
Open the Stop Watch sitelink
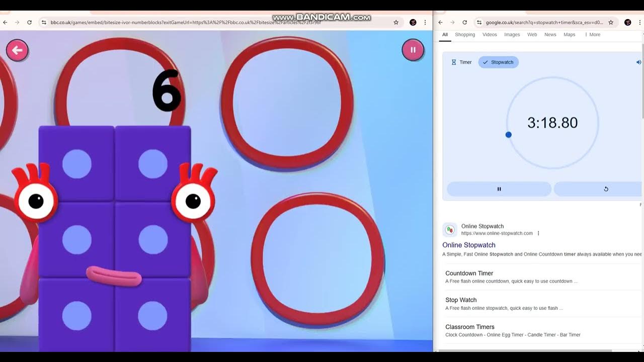[x=461, y=300]
